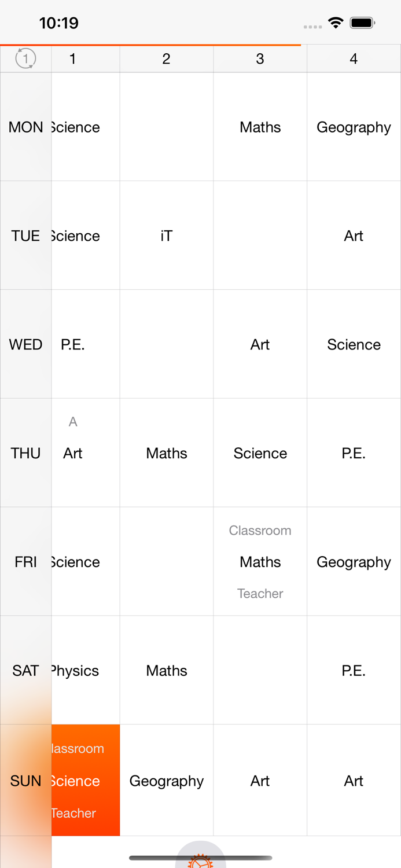Open Friday's Maths lesson showing Classroom and Teacher
Image resolution: width=401 pixels, height=868 pixels.
pos(260,561)
